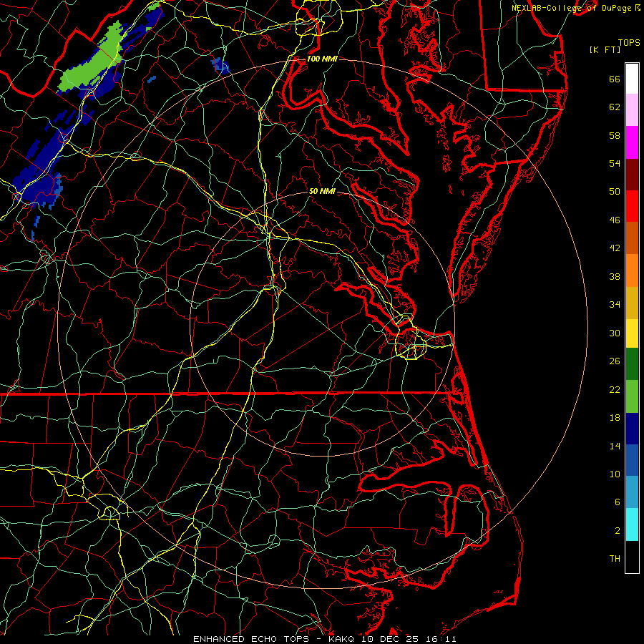Click the "38" legend value

(x=615, y=277)
